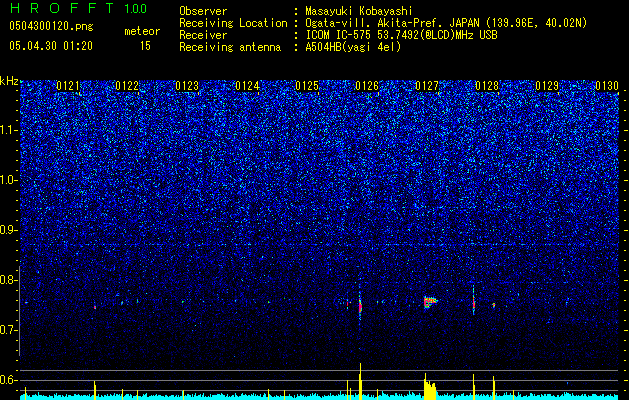Click the wide red-green echo burst near 0127
This screenshot has width=629, height=400.
click(x=430, y=302)
